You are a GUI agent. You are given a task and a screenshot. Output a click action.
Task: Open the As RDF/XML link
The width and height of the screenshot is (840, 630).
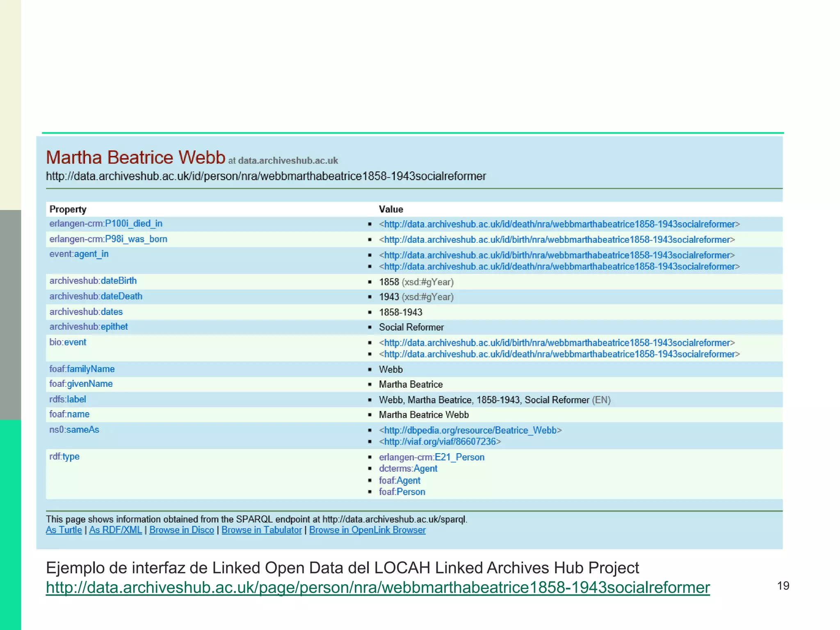116,530
